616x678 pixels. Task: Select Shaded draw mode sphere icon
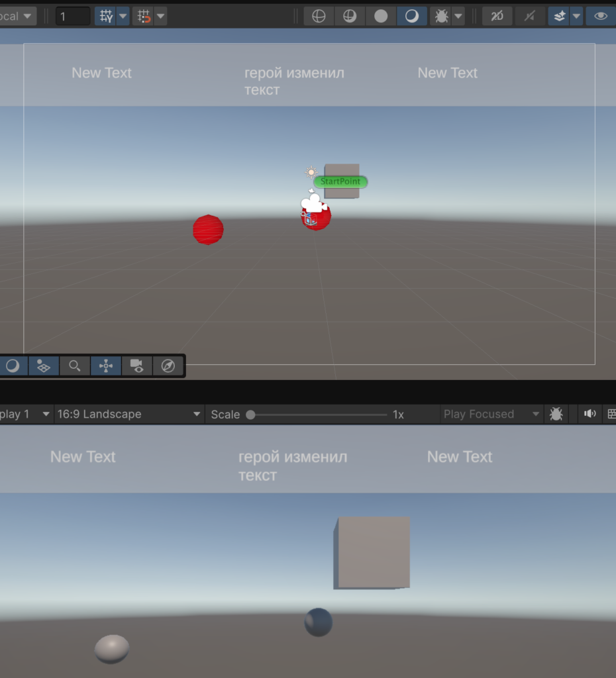pos(412,17)
